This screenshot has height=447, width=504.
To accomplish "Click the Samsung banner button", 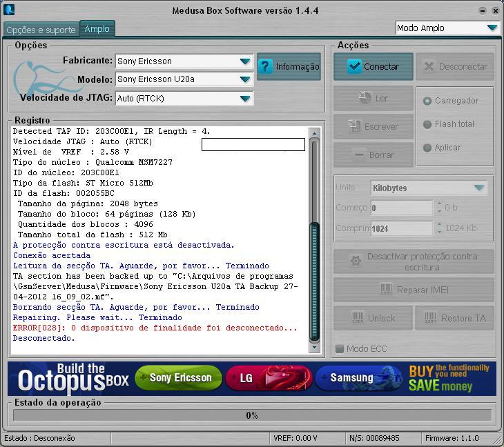I will [358, 377].
